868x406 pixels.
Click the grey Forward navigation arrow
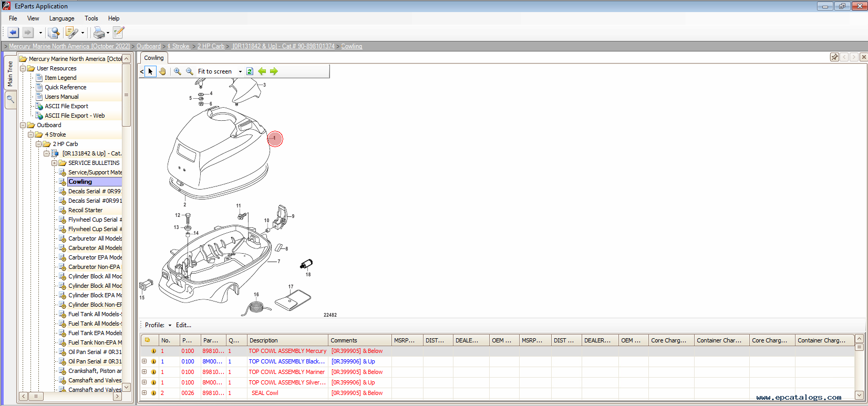28,33
